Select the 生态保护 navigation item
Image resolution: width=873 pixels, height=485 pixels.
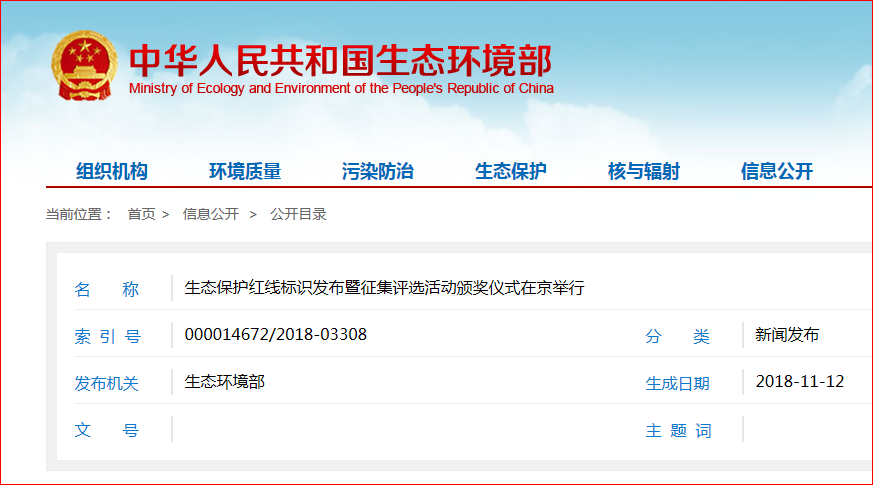(511, 171)
